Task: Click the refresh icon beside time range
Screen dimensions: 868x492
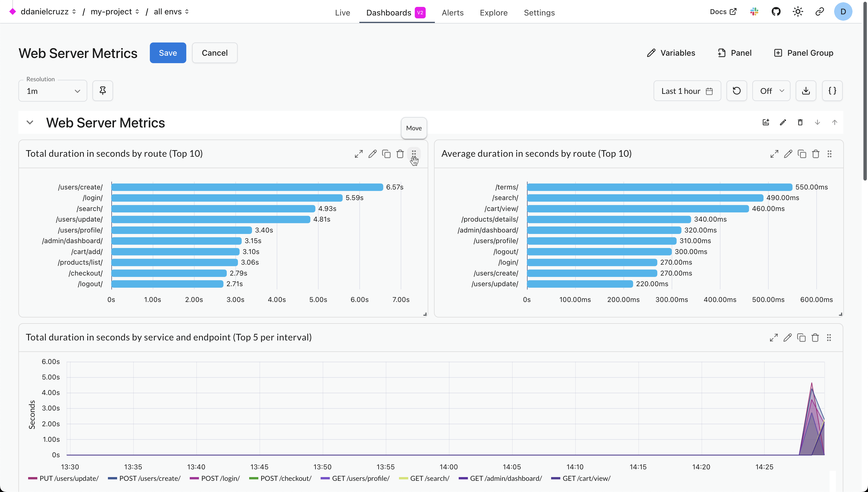Action: [x=737, y=90]
